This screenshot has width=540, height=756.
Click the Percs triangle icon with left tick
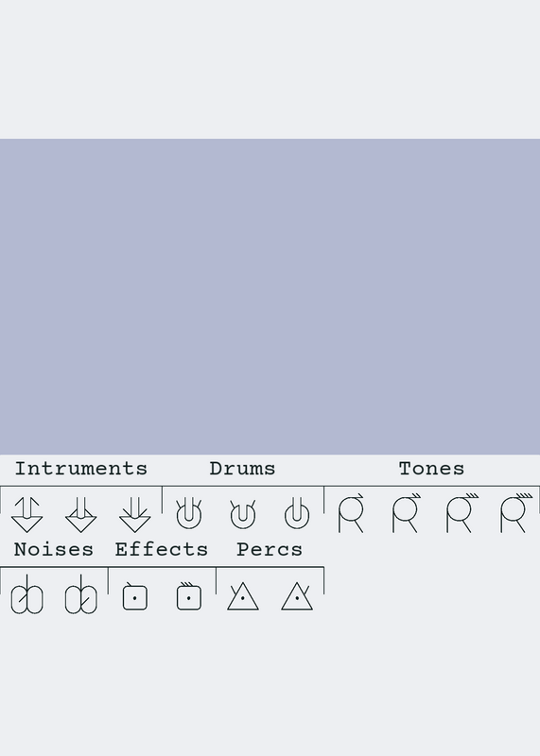pos(243,596)
